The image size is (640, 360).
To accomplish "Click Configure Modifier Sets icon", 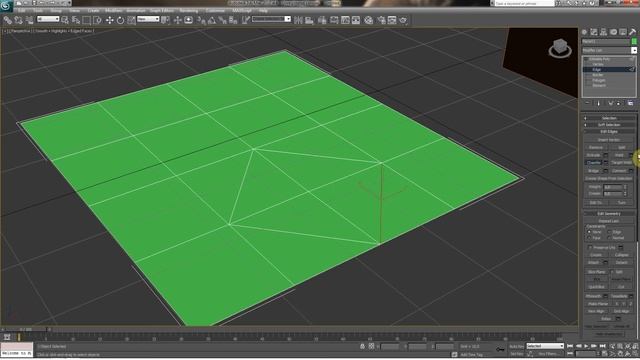I will (x=630, y=103).
